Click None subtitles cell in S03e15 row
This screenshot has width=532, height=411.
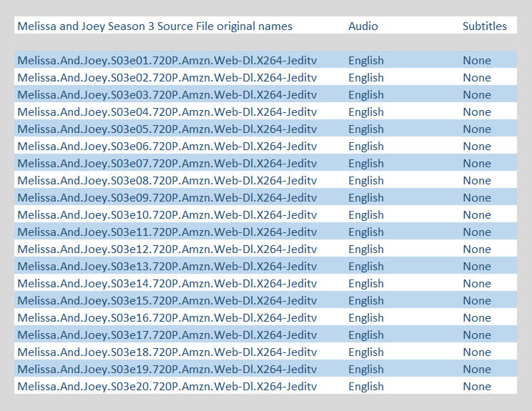coord(477,301)
